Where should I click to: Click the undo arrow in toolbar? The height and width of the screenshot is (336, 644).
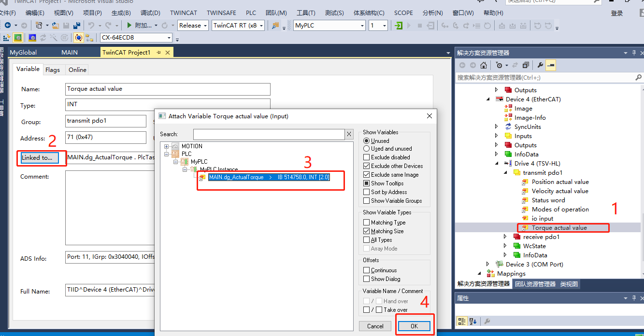[x=91, y=25]
